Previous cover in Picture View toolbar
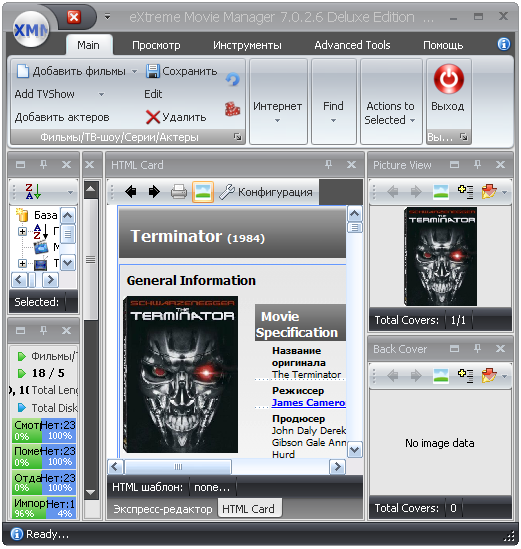 click(x=393, y=192)
